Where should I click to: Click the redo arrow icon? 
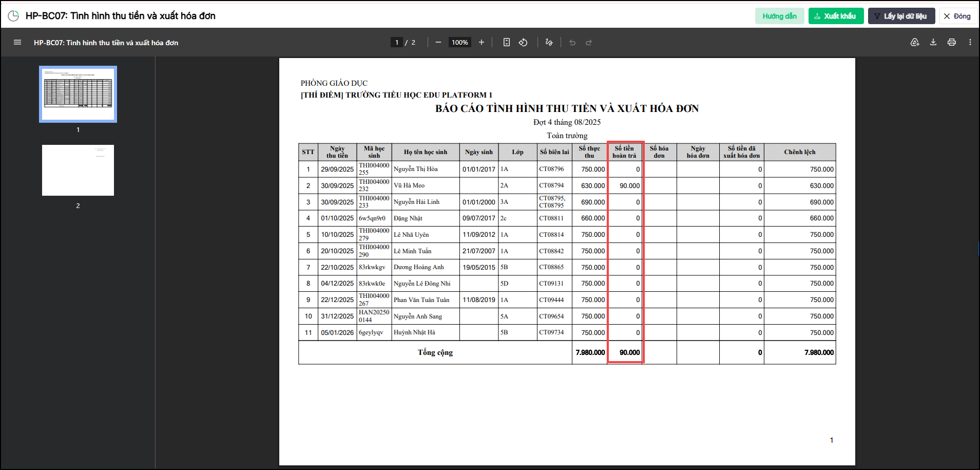(589, 42)
